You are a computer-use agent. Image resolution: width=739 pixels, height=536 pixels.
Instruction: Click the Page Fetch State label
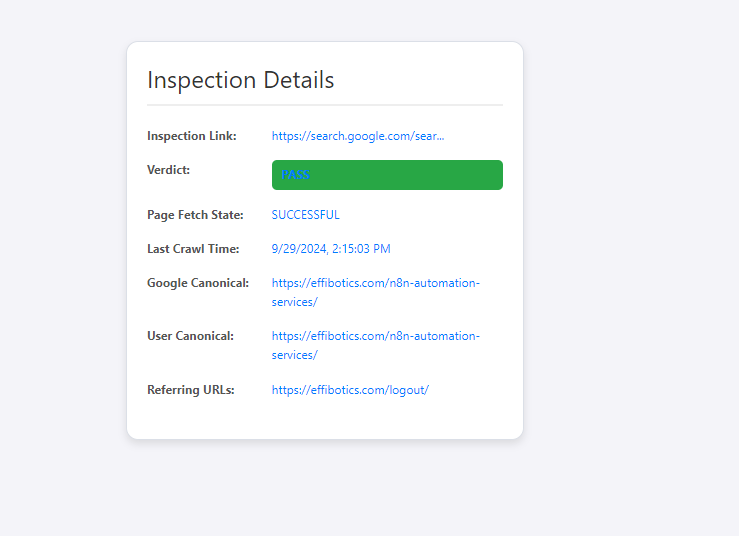(x=194, y=215)
